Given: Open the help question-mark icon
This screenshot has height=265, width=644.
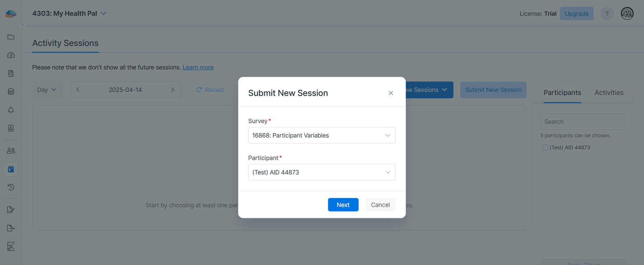Looking at the screenshot, I should (607, 13).
